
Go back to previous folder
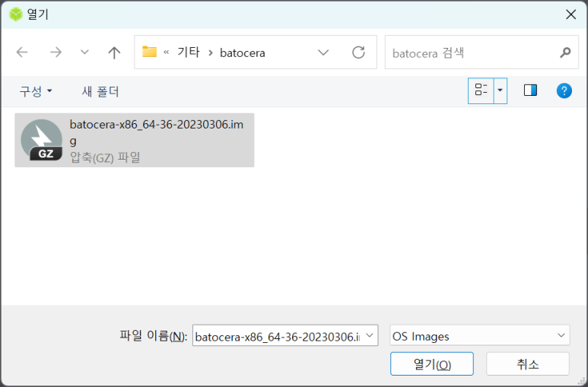[x=22, y=52]
